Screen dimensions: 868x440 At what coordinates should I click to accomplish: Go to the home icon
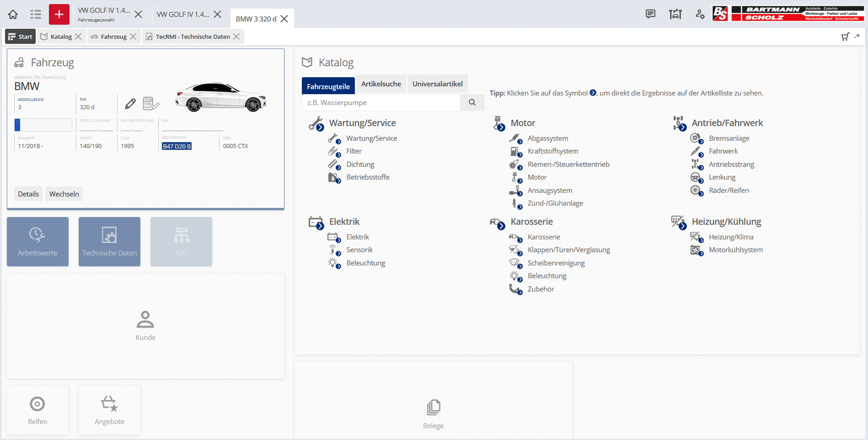[x=13, y=14]
